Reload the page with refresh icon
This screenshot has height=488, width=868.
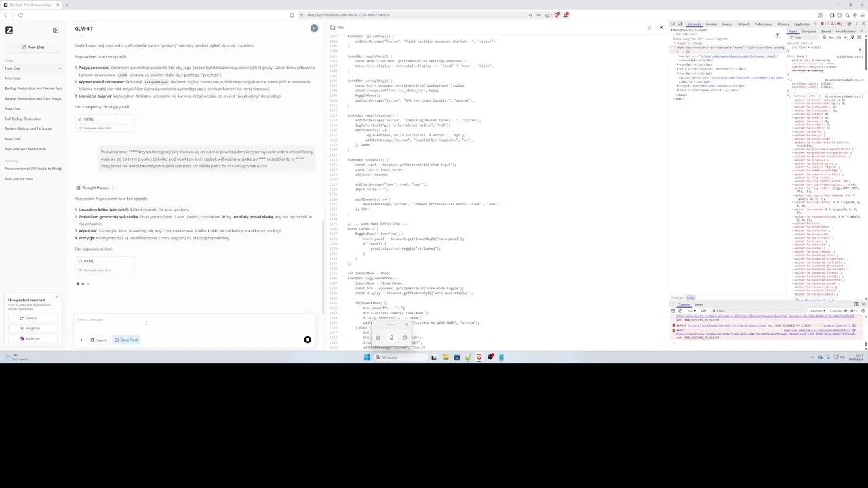pyautogui.click(x=20, y=15)
